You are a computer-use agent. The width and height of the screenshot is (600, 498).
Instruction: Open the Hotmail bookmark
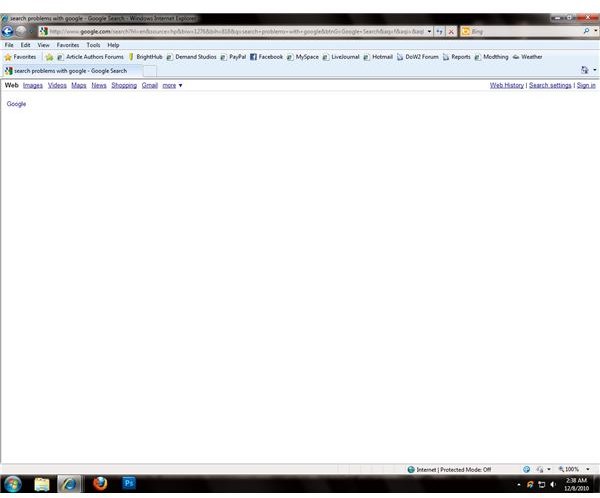click(378, 57)
